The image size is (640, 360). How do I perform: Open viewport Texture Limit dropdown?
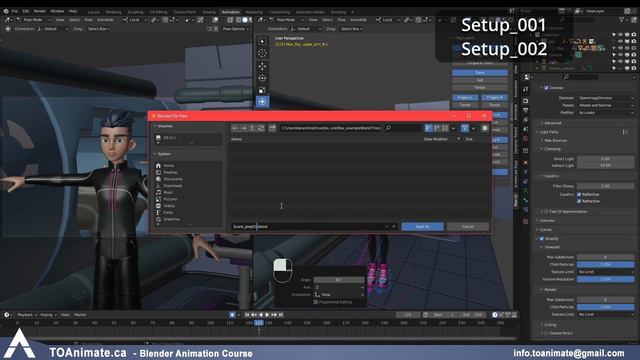pyautogui.click(x=606, y=272)
